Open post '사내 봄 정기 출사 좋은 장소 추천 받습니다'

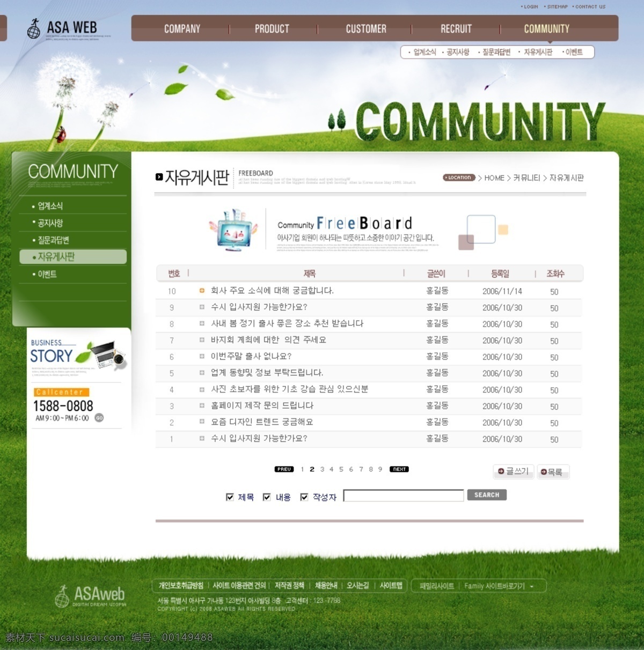pyautogui.click(x=287, y=323)
